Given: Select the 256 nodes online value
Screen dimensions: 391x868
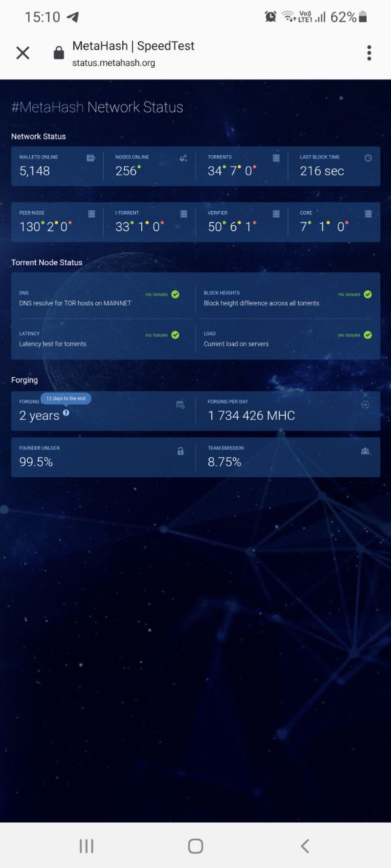Looking at the screenshot, I should coord(126,171).
